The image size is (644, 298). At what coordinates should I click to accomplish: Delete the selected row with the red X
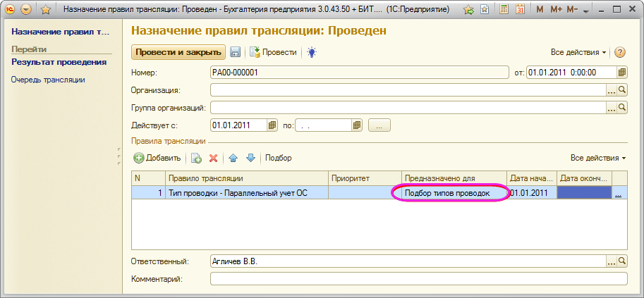[213, 159]
